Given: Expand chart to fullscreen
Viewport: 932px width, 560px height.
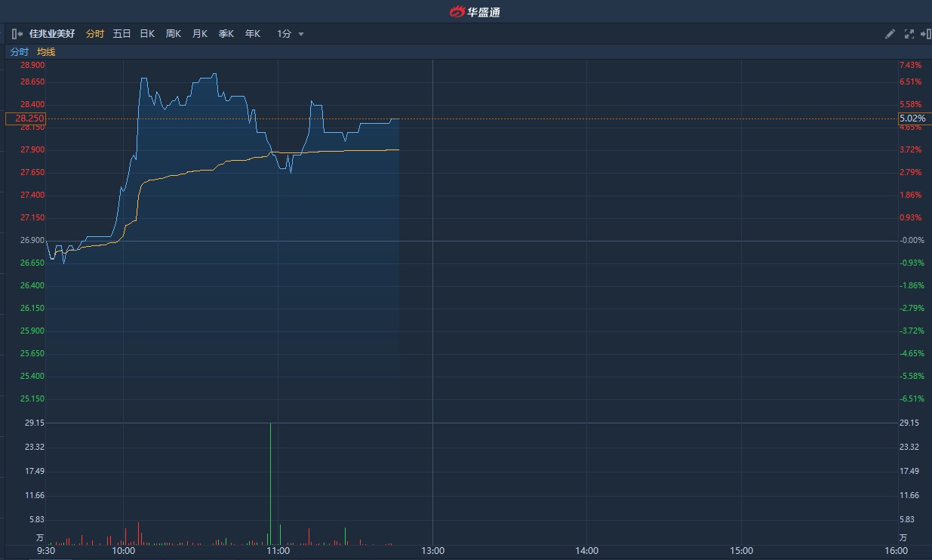Looking at the screenshot, I should (909, 34).
